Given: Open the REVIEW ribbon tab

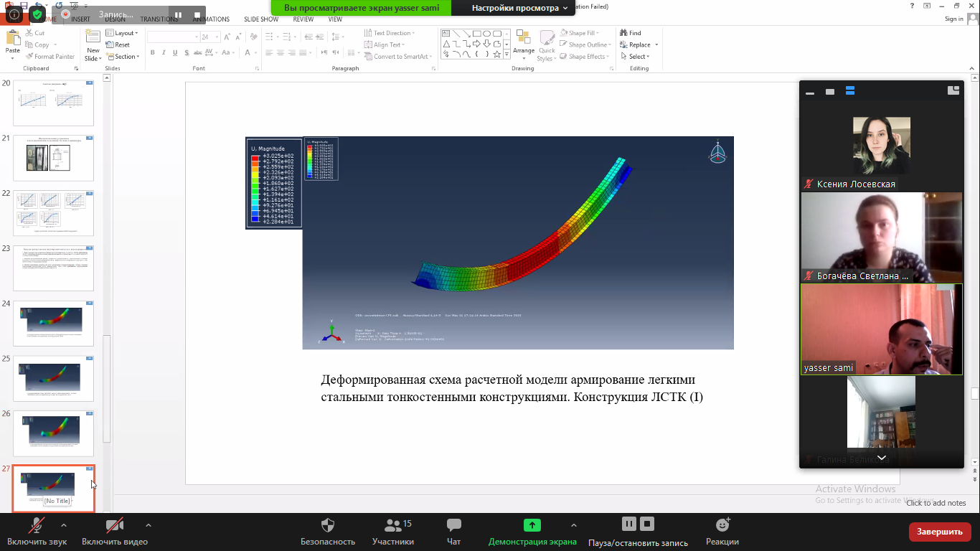Looking at the screenshot, I should pos(303,19).
